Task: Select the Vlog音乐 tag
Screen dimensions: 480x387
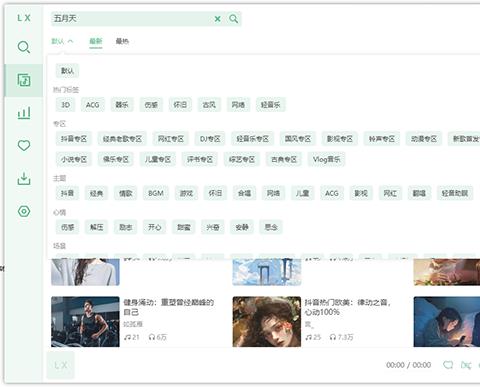Action: 327,159
